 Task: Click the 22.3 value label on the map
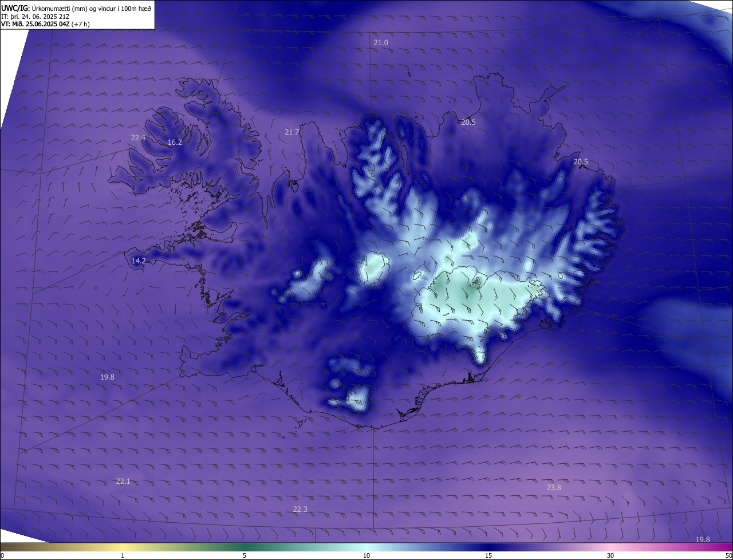(300, 510)
